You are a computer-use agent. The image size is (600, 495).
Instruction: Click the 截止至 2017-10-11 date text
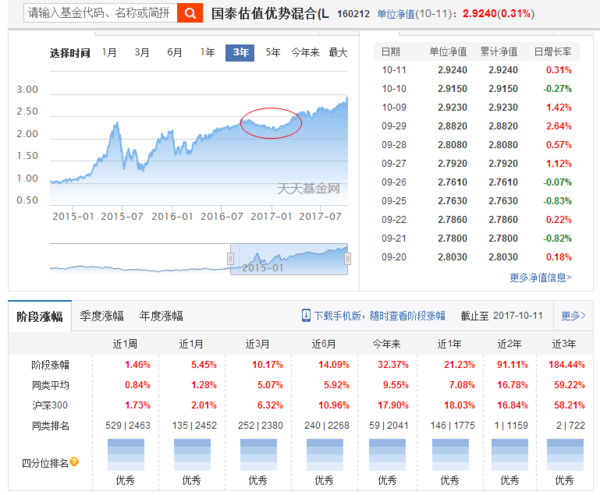502,316
